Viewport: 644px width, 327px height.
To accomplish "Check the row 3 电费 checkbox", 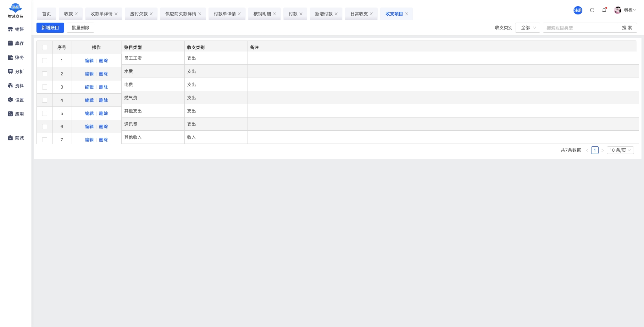I will (45, 87).
